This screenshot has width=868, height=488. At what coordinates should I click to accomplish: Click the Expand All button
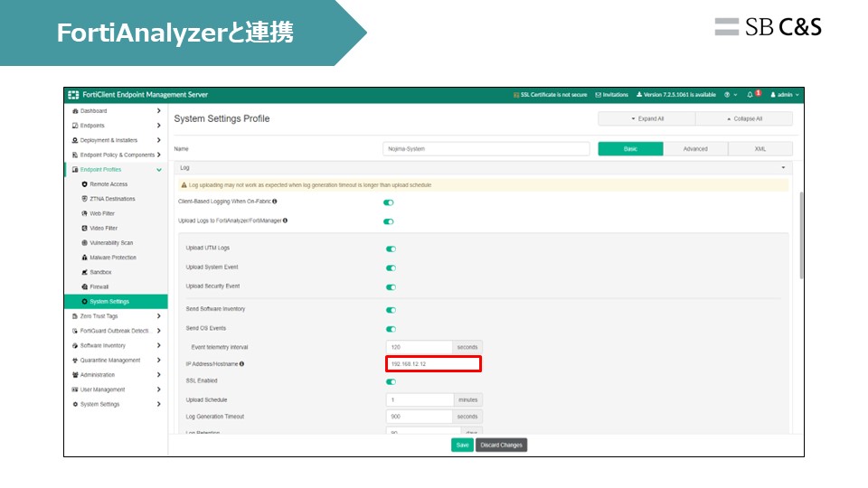click(646, 119)
